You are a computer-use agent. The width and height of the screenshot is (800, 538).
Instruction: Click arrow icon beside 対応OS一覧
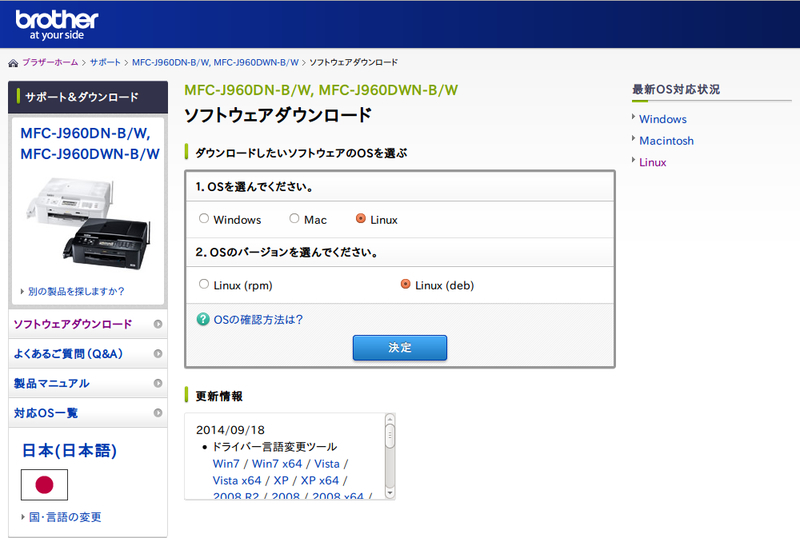(158, 413)
